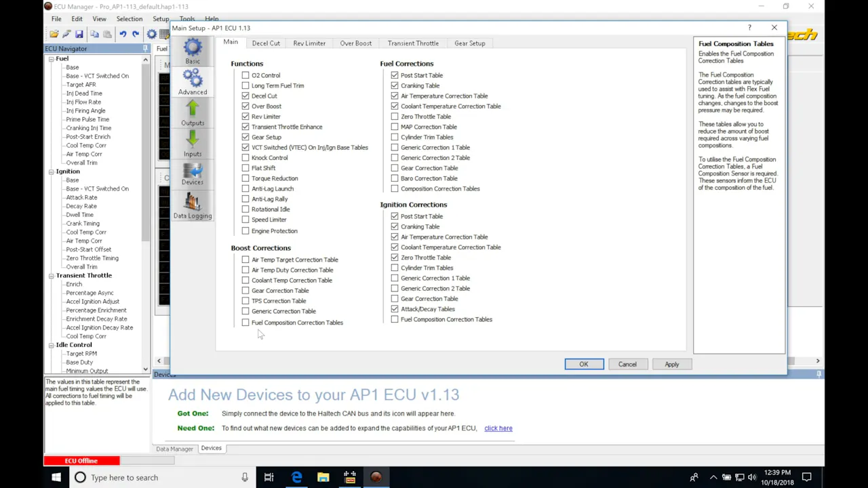The height and width of the screenshot is (488, 868).
Task: Select the Advanced gears icon
Action: tap(193, 81)
